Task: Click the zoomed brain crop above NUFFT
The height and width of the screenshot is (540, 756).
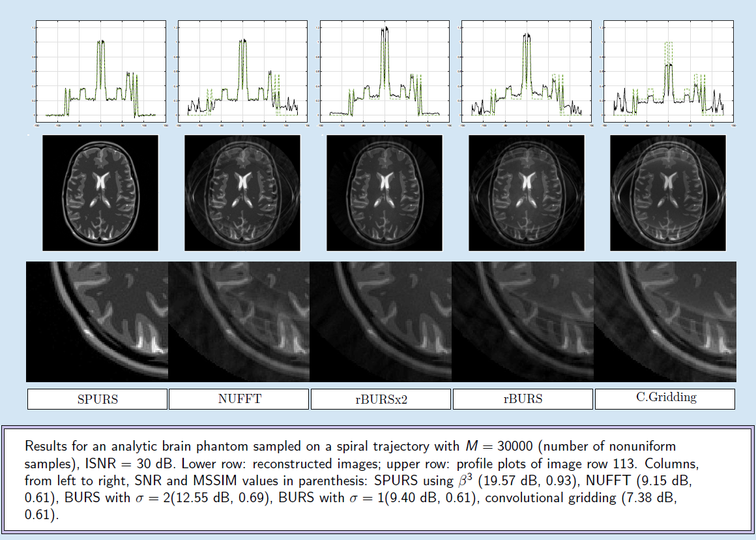Action: 239,322
